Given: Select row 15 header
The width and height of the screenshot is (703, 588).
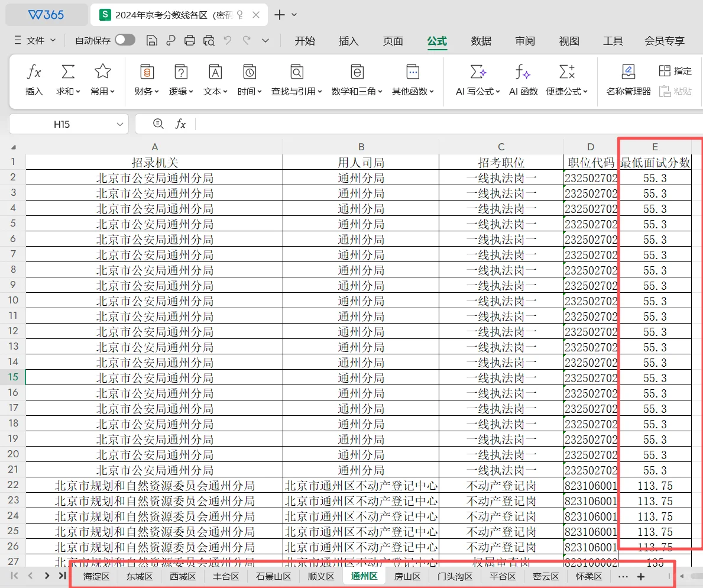Looking at the screenshot, I should [13, 377].
